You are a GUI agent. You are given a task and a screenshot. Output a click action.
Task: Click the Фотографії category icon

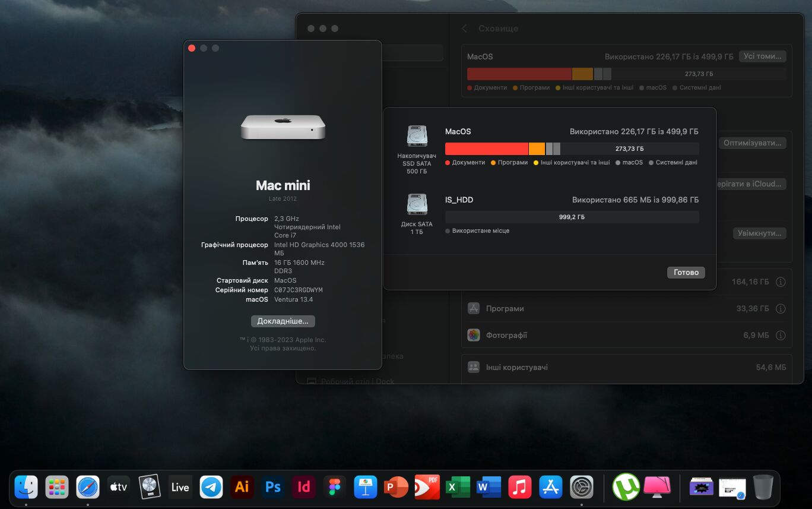[473, 335]
